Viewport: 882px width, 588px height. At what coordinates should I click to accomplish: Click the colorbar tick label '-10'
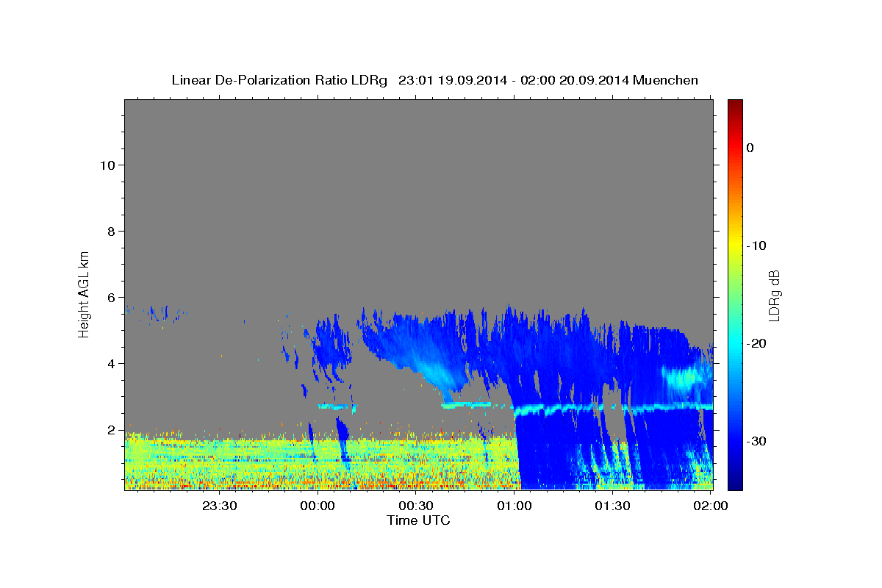pyautogui.click(x=757, y=245)
